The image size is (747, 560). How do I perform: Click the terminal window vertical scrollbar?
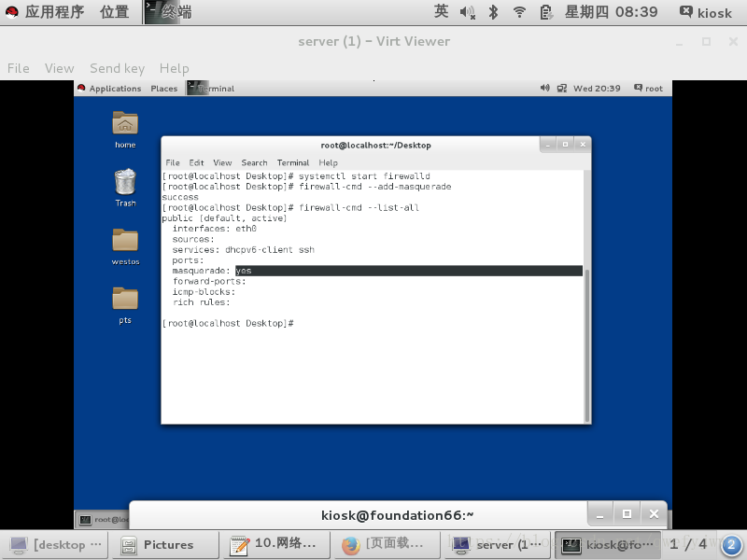click(587, 345)
